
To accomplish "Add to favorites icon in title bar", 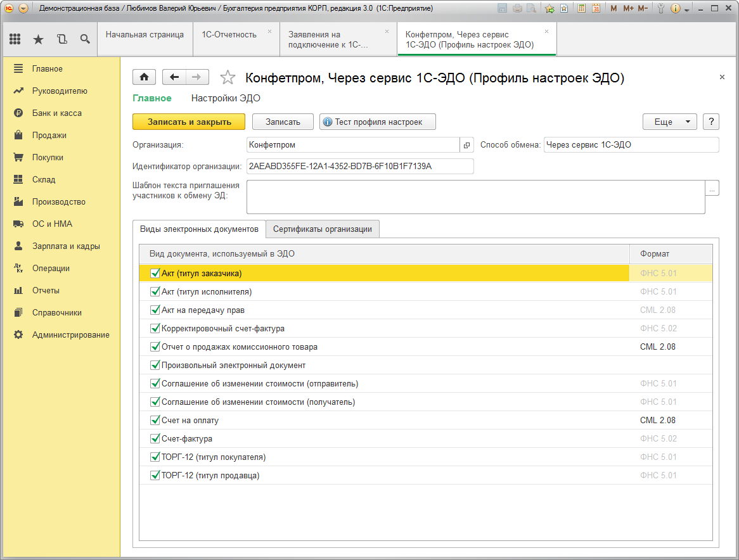I will point(549,8).
